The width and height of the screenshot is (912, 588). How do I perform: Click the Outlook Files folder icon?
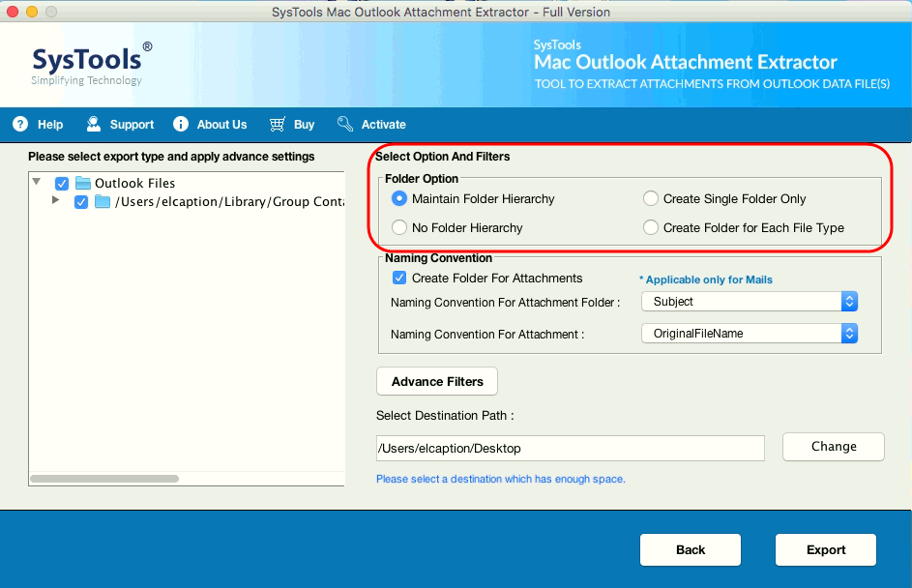coord(83,183)
